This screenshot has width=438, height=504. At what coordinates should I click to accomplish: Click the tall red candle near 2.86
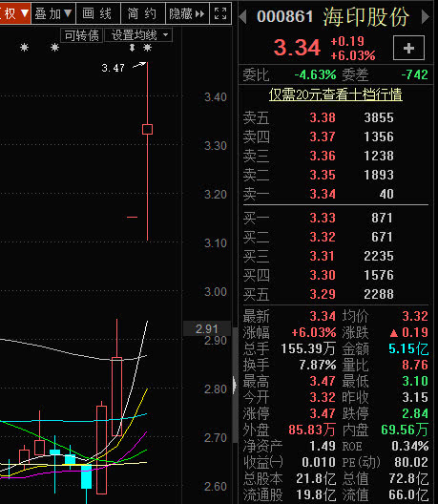[x=116, y=396]
